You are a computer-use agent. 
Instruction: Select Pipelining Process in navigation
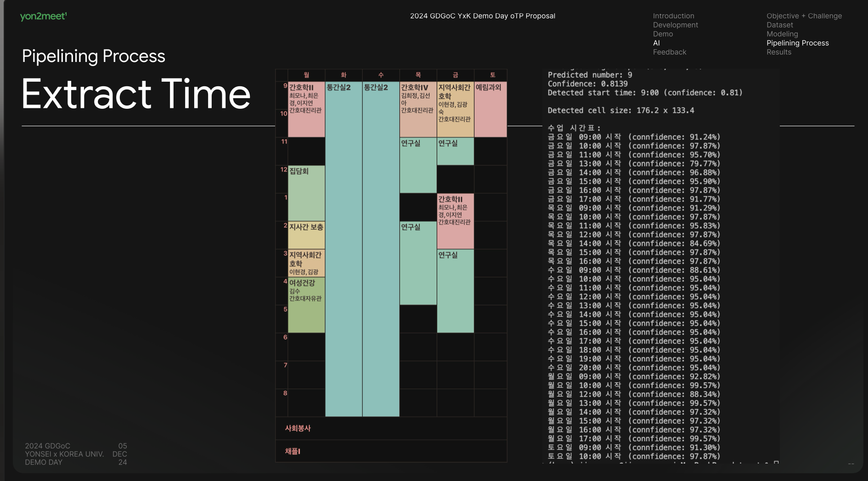point(798,43)
